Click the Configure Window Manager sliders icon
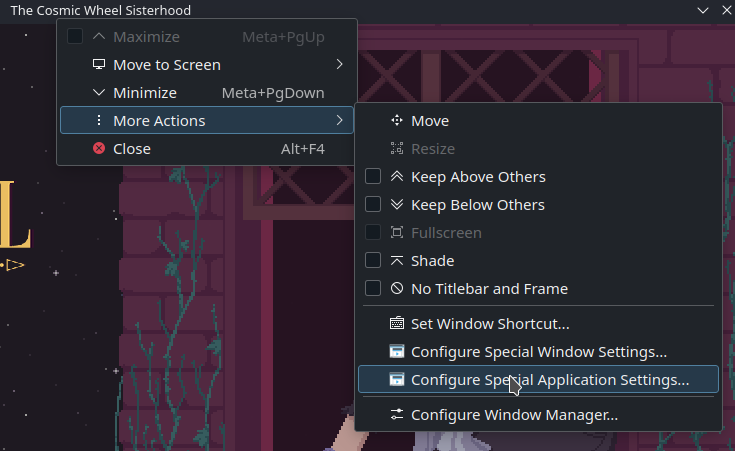Image resolution: width=735 pixels, height=451 pixels. tap(397, 414)
